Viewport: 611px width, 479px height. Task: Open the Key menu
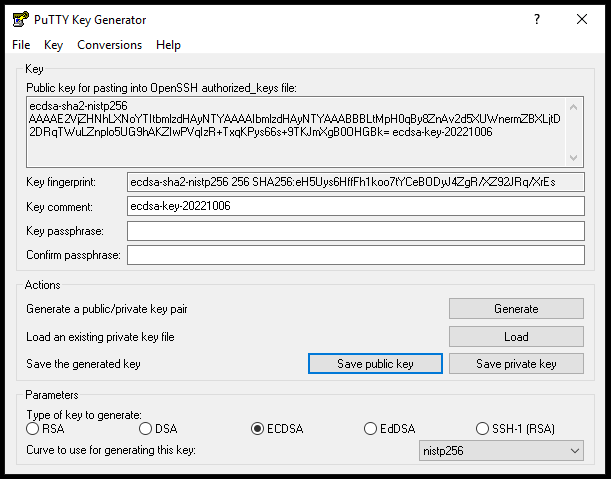53,45
